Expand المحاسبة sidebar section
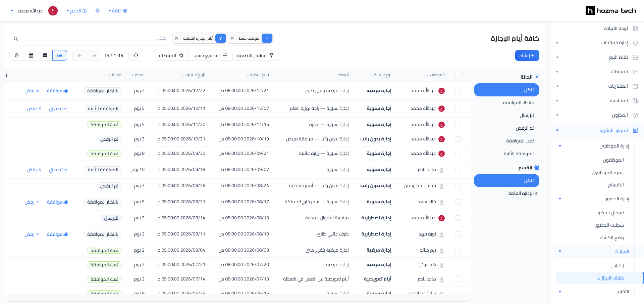Image resolution: width=644 pixels, height=304 pixels. coord(597,100)
